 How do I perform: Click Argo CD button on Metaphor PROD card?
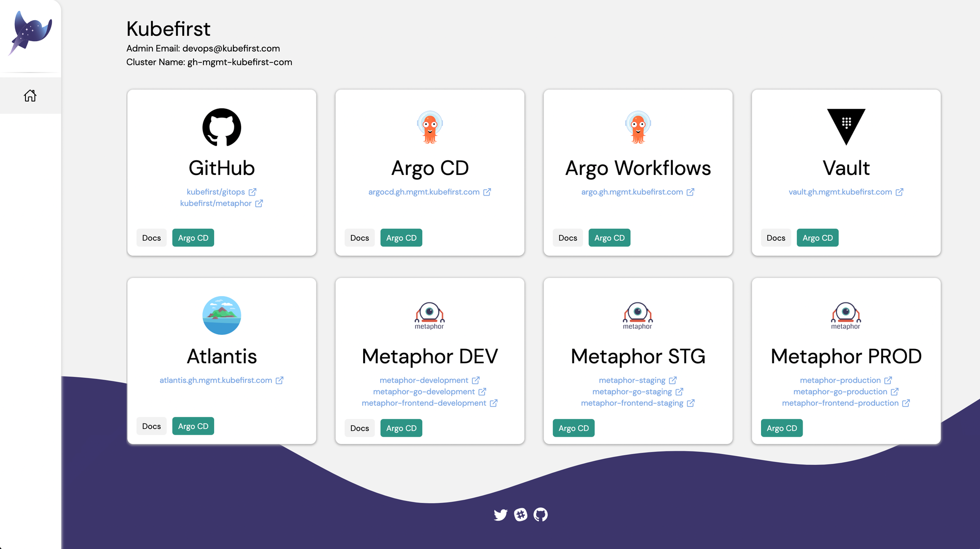click(782, 428)
